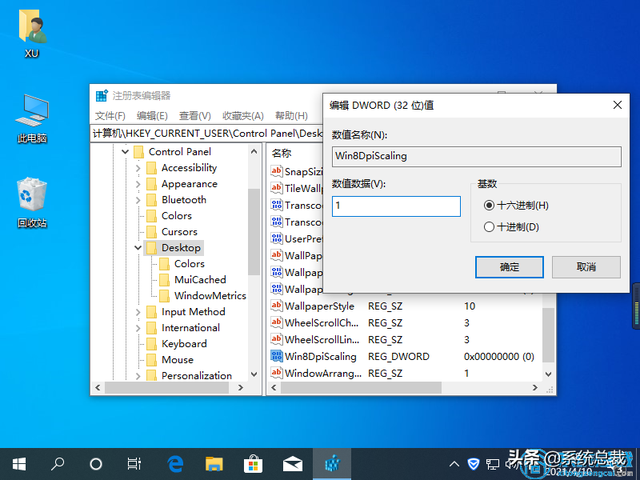The height and width of the screenshot is (480, 640).
Task: Click the 数值数据 value input field
Action: (396, 206)
